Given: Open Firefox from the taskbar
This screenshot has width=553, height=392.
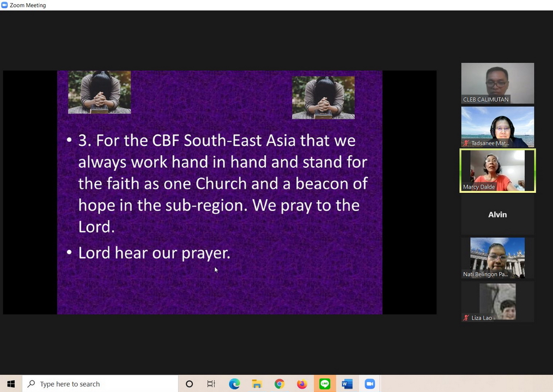Looking at the screenshot, I should 302,384.
